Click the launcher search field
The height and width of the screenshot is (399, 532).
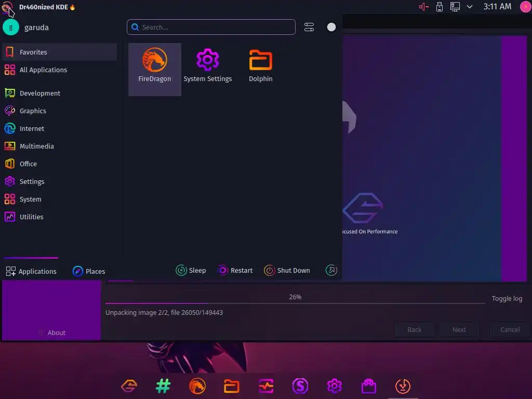pyautogui.click(x=211, y=27)
